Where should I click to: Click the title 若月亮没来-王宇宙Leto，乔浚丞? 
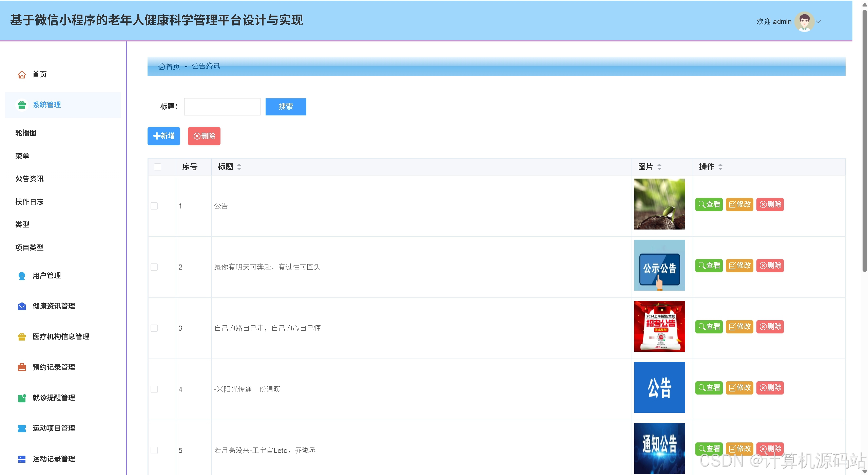[265, 450]
